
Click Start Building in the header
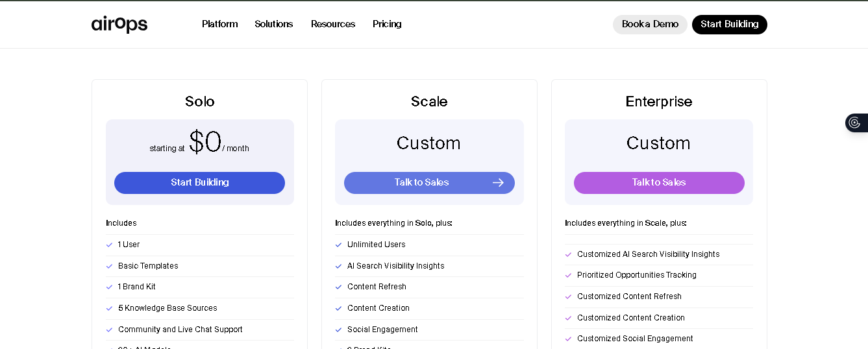[730, 25]
